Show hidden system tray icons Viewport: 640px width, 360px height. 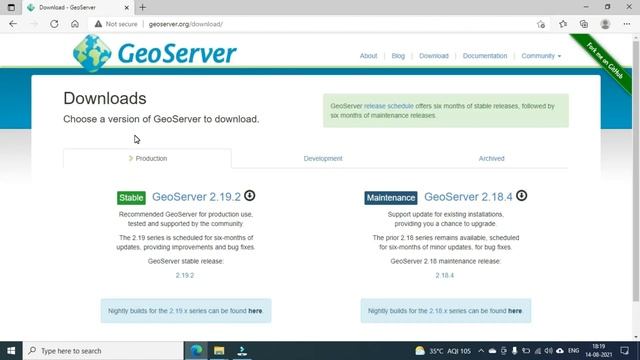[x=481, y=351]
